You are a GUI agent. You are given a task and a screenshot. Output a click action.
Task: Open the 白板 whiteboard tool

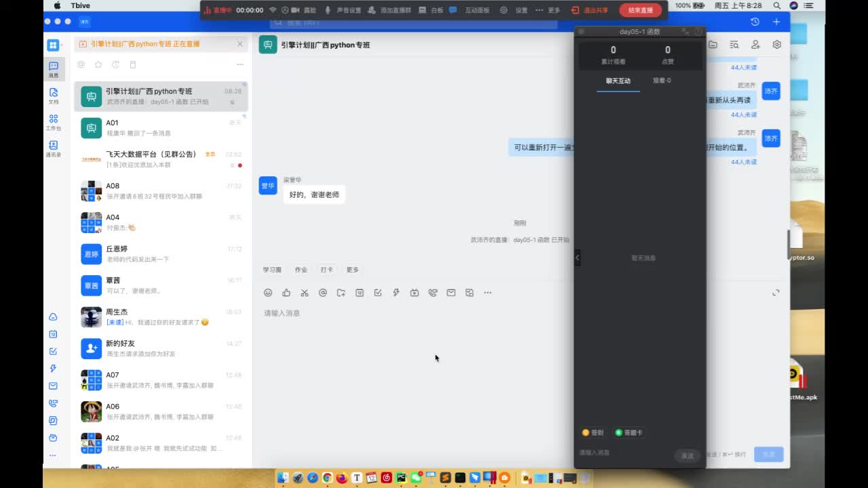click(x=432, y=10)
